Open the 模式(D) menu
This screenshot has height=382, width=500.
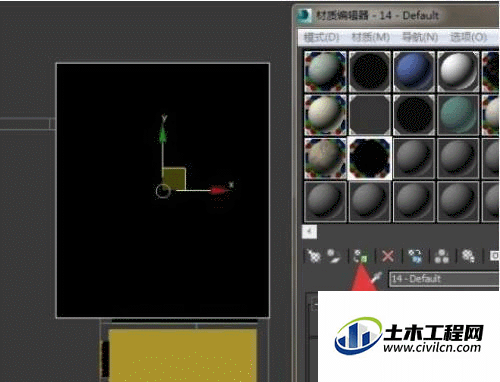pyautogui.click(x=321, y=37)
